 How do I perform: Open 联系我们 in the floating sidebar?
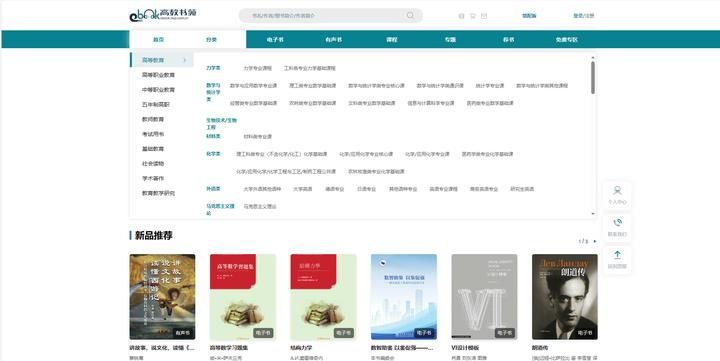click(x=617, y=227)
